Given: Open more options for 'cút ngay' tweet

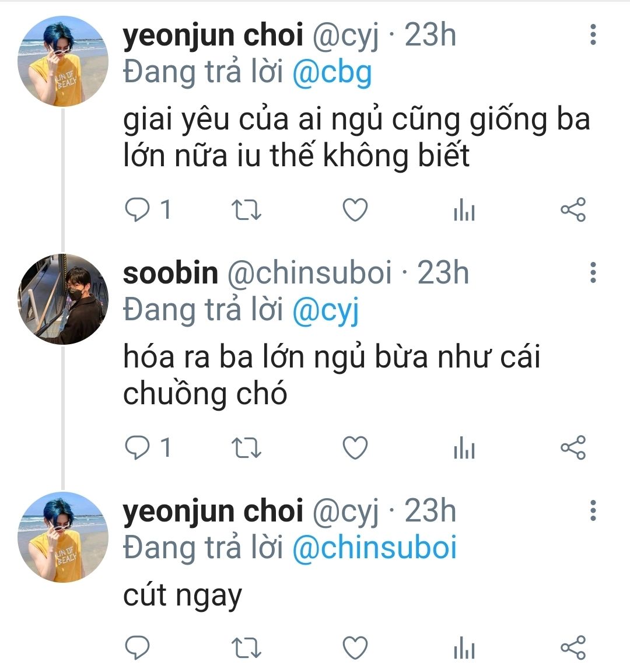Looking at the screenshot, I should click(x=593, y=510).
